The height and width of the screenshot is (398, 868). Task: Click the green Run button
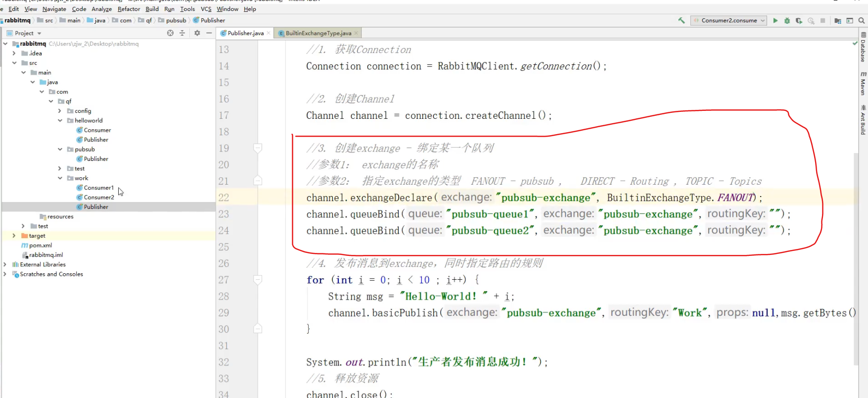[775, 20]
